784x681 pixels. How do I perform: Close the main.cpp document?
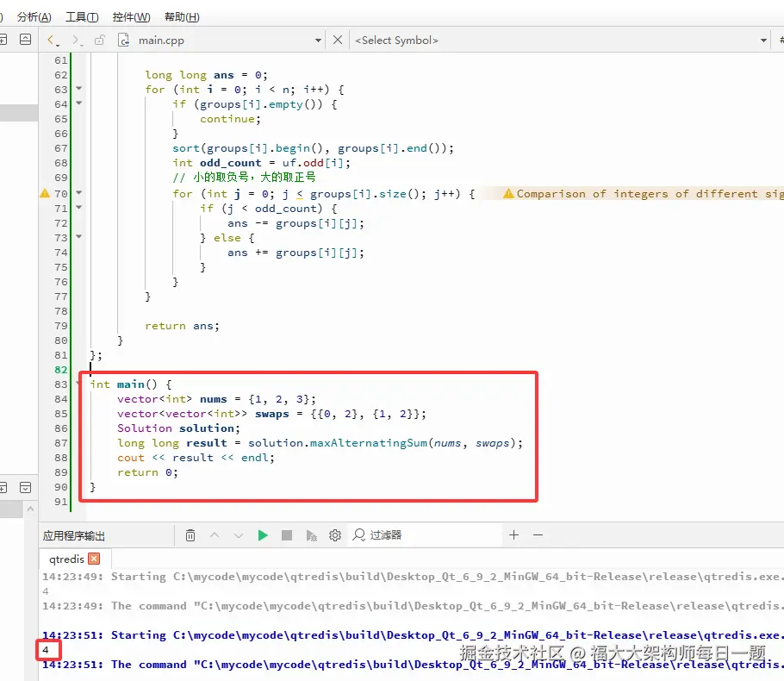[338, 40]
